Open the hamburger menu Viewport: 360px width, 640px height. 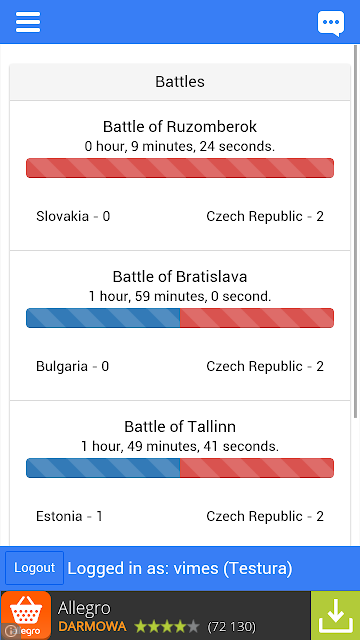coord(28,22)
